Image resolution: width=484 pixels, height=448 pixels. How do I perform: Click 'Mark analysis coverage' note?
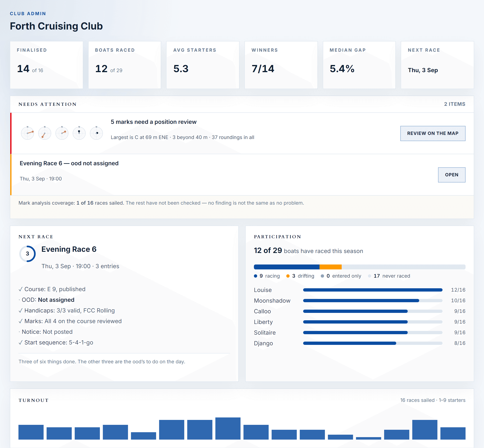[161, 203]
